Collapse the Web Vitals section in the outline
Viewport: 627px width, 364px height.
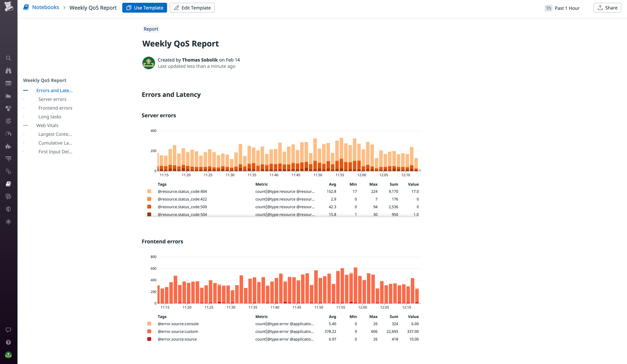tap(26, 125)
